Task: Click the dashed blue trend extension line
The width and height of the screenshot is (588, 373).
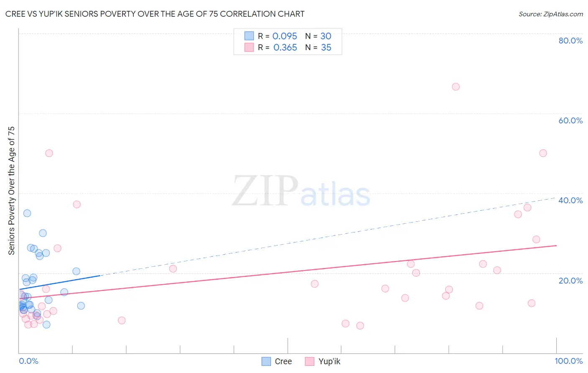Action: (x=328, y=236)
